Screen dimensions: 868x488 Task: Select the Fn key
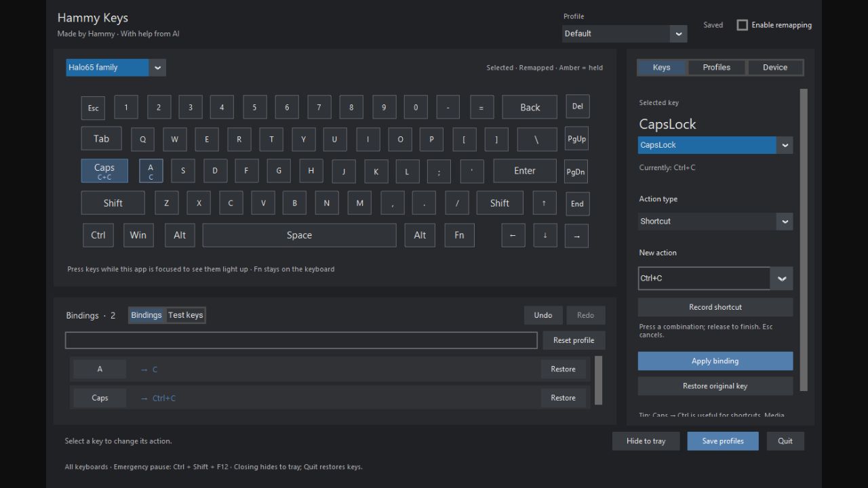click(x=459, y=235)
